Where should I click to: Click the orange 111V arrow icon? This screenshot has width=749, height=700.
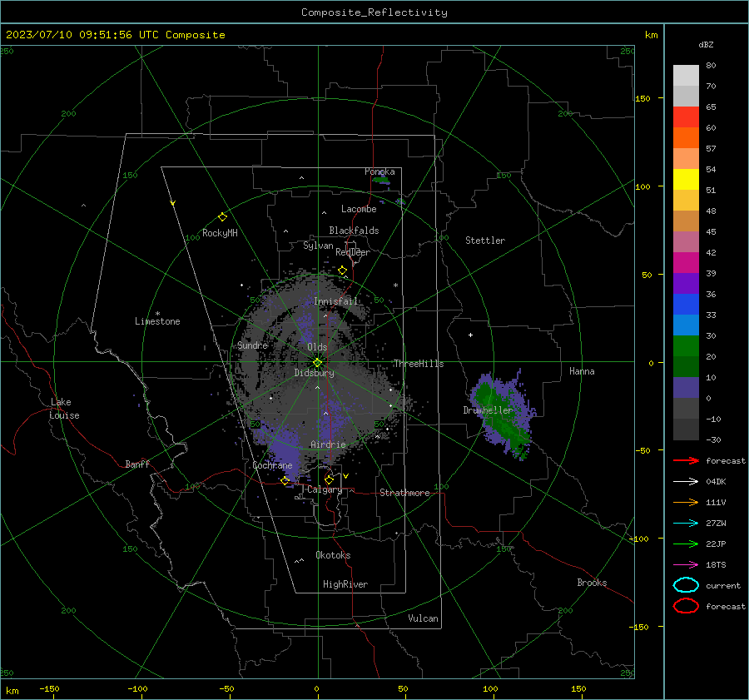pyautogui.click(x=686, y=502)
